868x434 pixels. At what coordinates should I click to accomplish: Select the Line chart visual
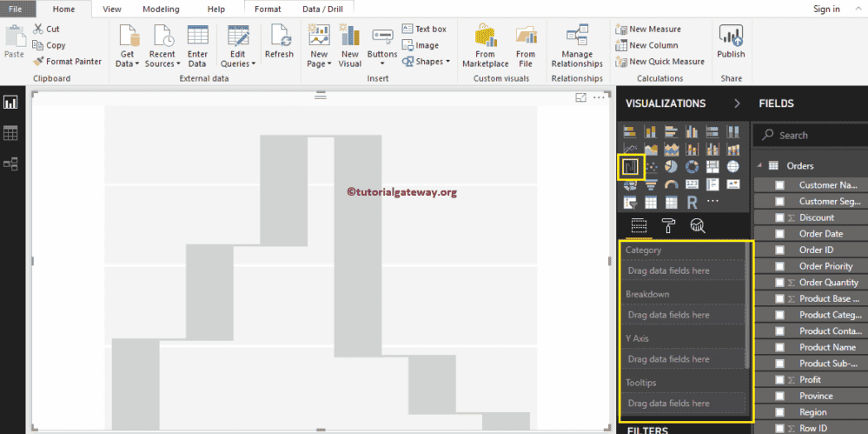click(x=629, y=149)
